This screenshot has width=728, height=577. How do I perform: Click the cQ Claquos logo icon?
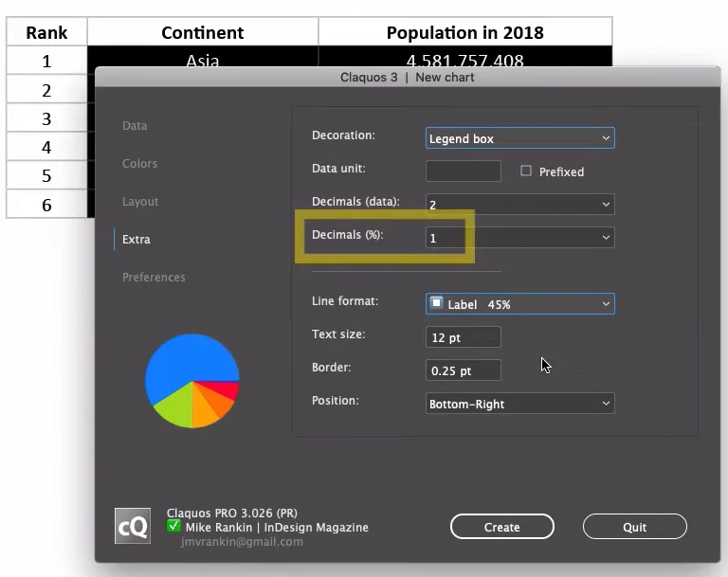[133, 526]
